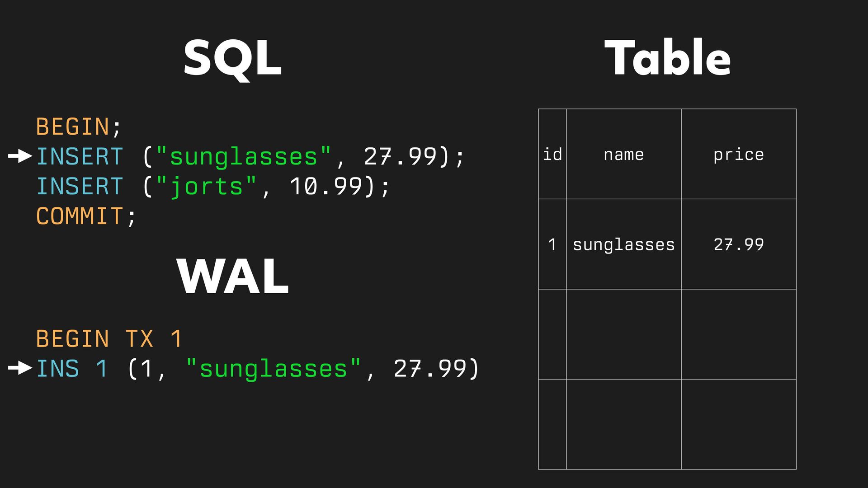This screenshot has width=868, height=488.
Task: Select the "sunglasses" string in the WAL entry
Action: [274, 369]
